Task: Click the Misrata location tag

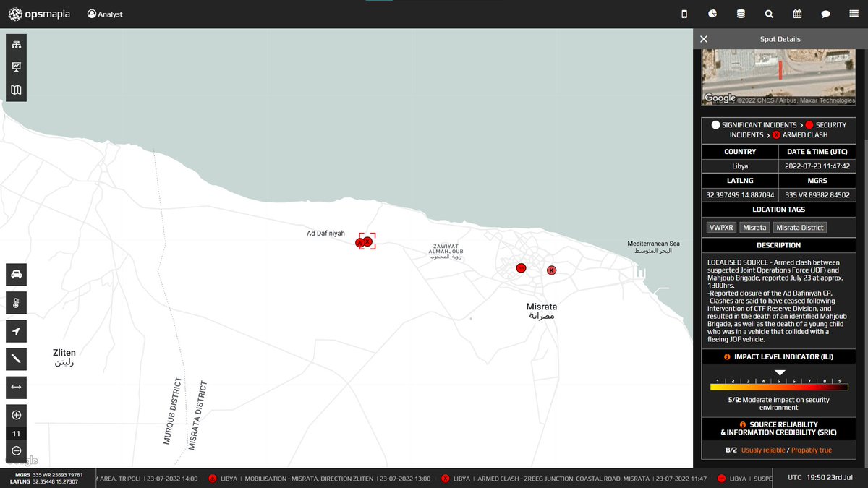Action: (x=754, y=227)
